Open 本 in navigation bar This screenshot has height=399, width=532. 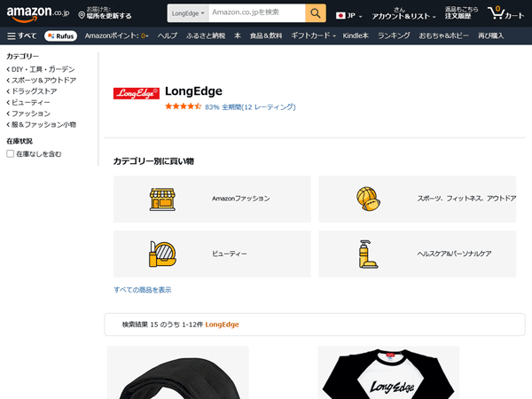(238, 35)
